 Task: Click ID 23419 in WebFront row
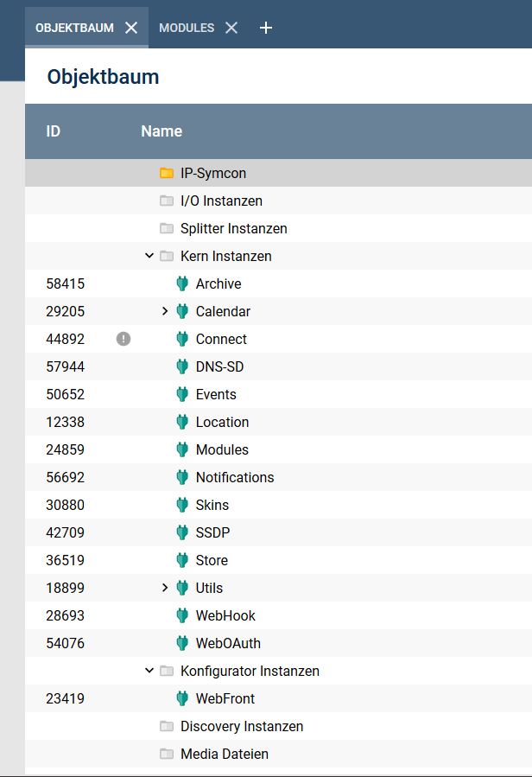pos(65,698)
